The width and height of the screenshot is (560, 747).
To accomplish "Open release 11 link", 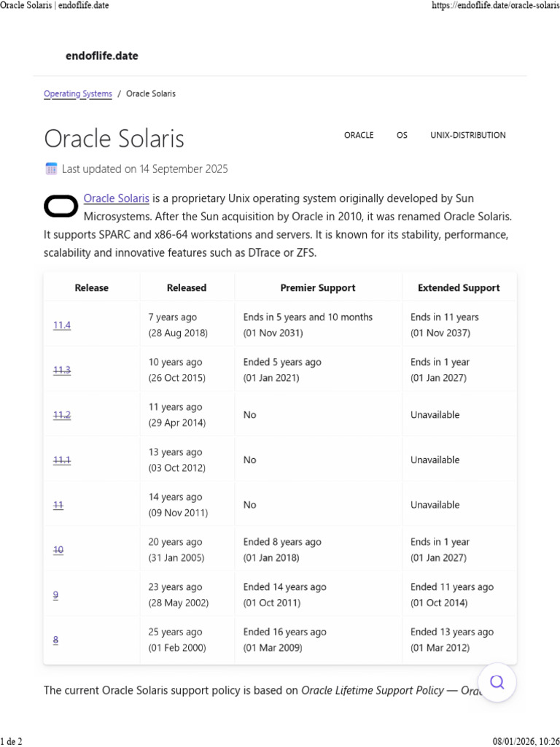I will click(58, 505).
